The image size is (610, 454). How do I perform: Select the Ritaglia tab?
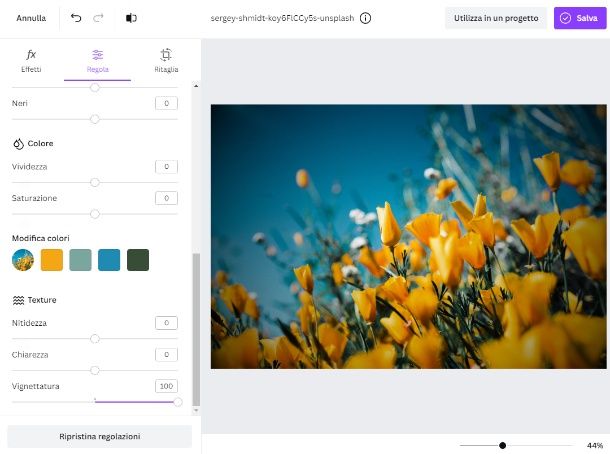coord(166,61)
